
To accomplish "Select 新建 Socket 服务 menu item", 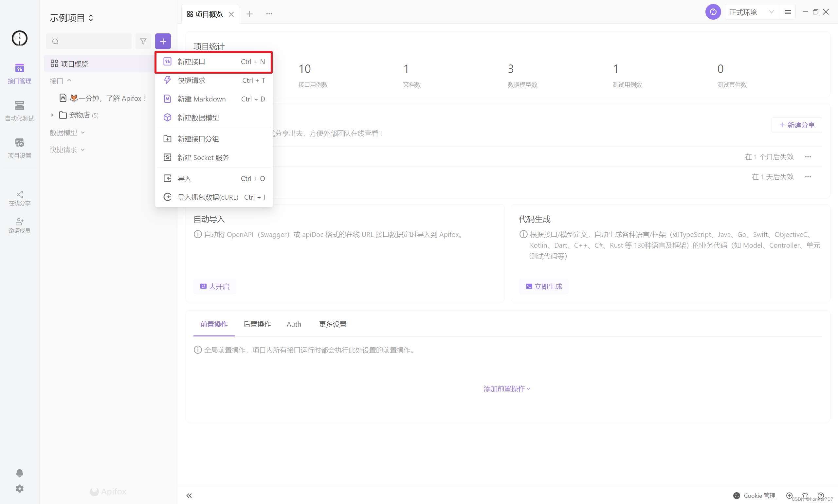I will click(x=214, y=158).
